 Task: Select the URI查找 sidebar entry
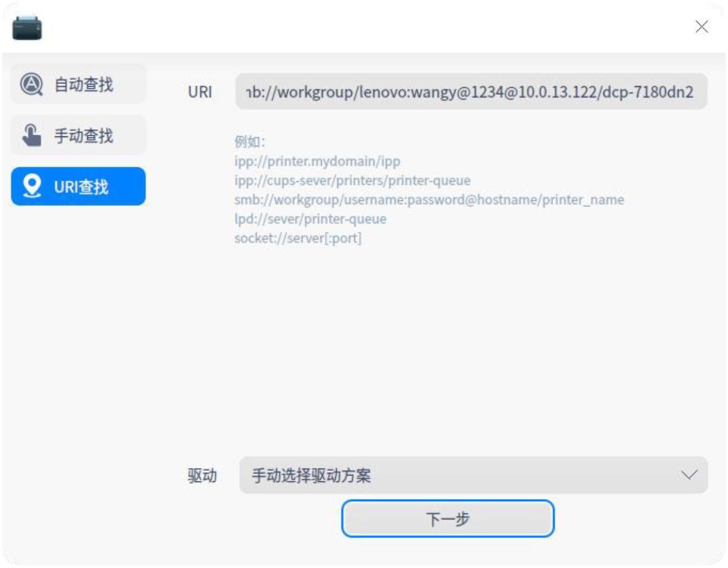[x=77, y=187]
